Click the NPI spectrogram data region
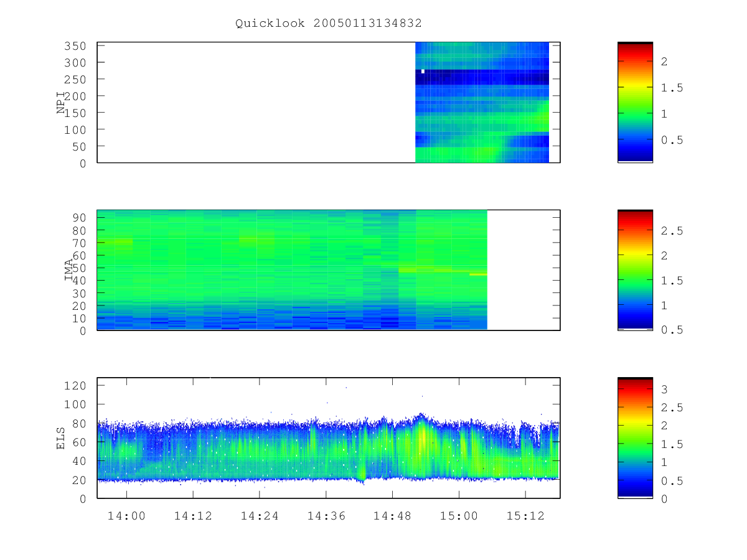 482,103
